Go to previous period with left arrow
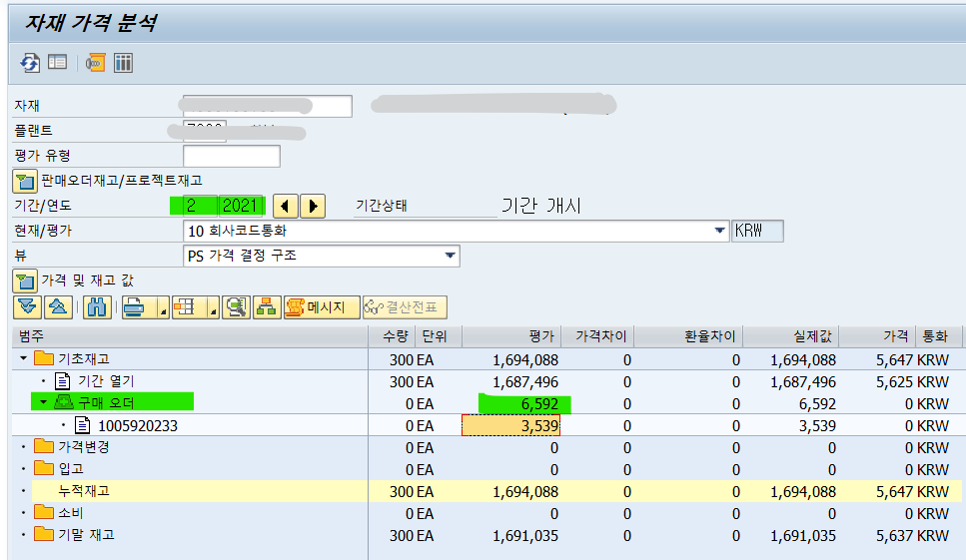966x560 pixels. 285,207
